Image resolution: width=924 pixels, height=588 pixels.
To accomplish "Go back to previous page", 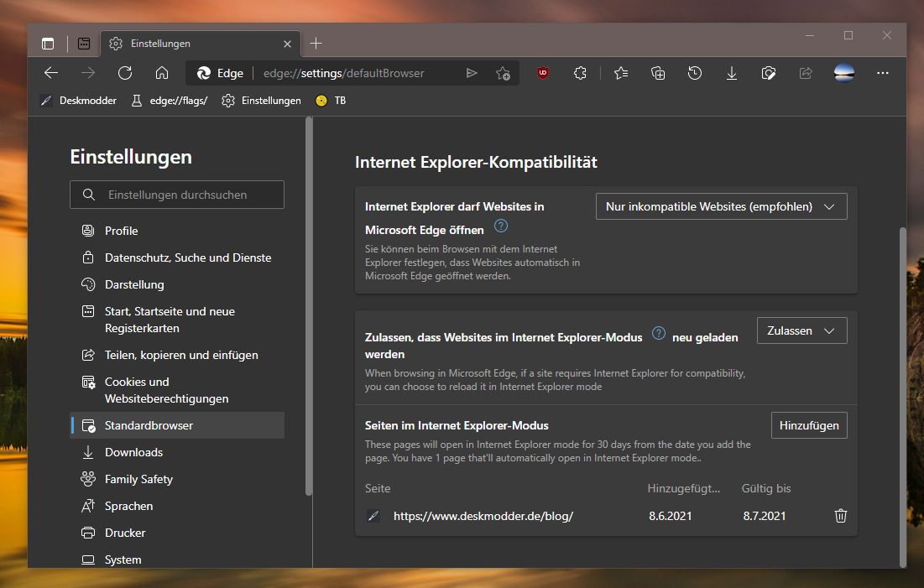I will [51, 73].
